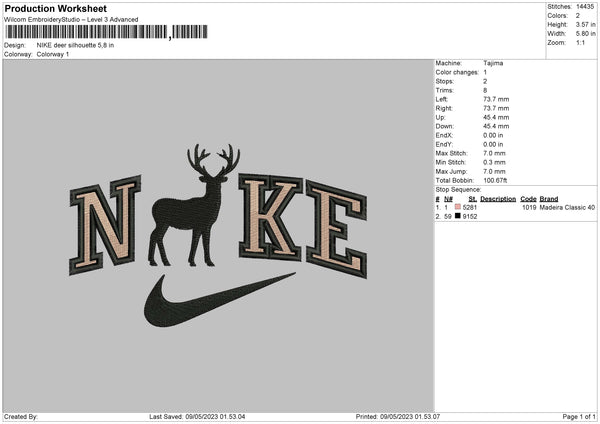Screen dimensions: 600x424
Task: Click the 'Last Saved: 09/05/2023 01.53.04' footer text
Action: [x=197, y=417]
